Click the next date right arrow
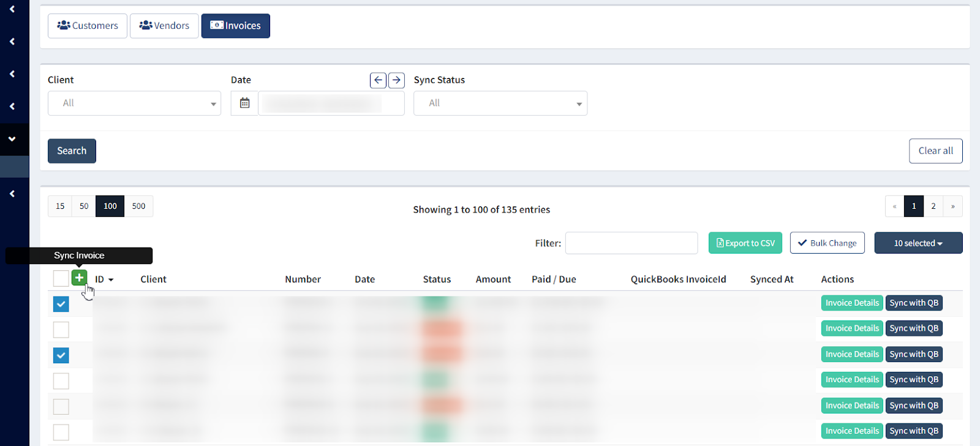This screenshot has height=446, width=980. pos(396,80)
